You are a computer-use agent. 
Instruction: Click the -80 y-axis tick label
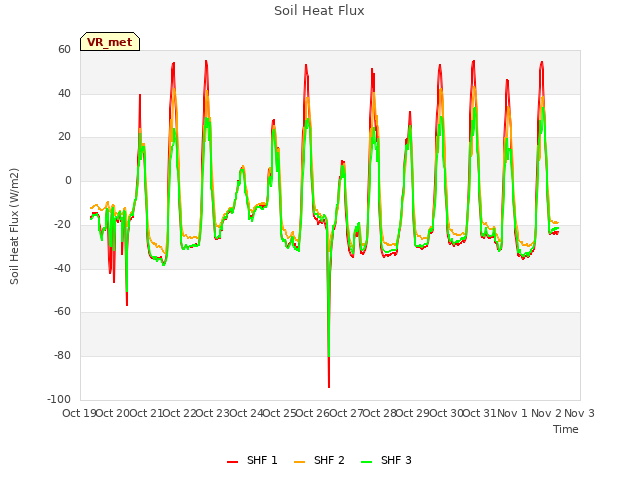(x=62, y=356)
